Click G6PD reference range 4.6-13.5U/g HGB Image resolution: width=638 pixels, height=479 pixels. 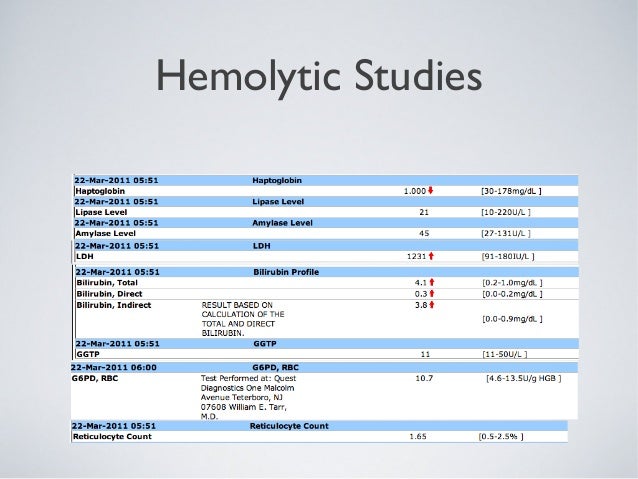click(523, 378)
